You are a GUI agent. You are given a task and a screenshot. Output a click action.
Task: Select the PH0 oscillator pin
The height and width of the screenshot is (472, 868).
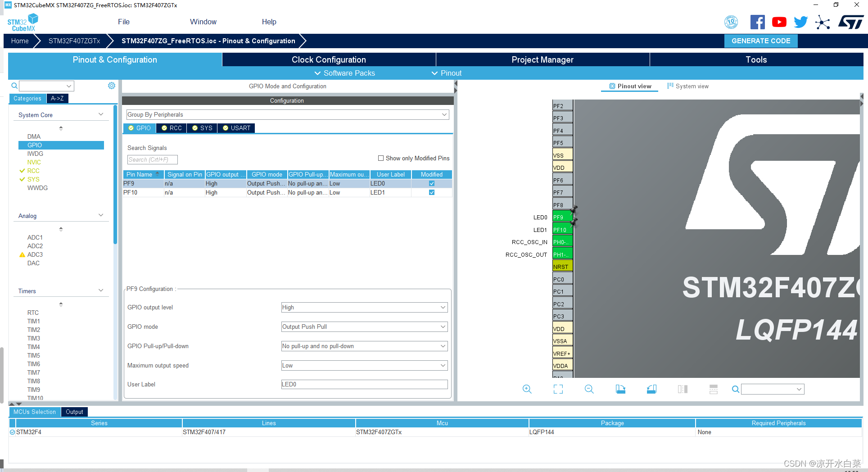point(562,242)
